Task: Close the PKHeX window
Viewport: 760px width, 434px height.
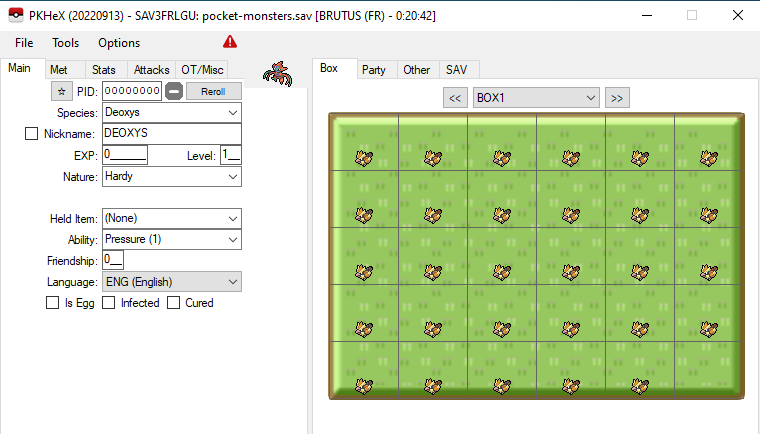Action: click(738, 15)
